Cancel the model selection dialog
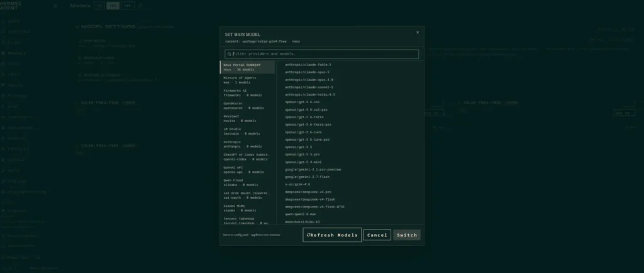The height and width of the screenshot is (273, 644). click(x=377, y=235)
